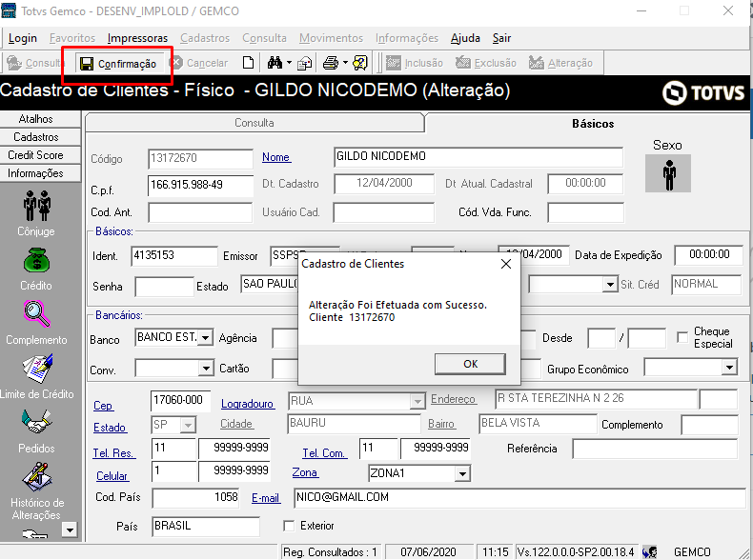Click the E-mail link

pyautogui.click(x=266, y=498)
